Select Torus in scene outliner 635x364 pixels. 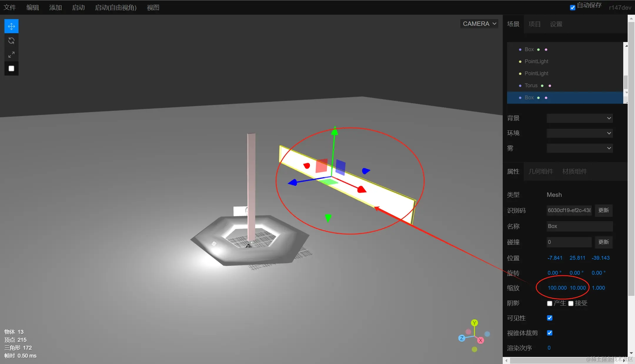pos(531,85)
